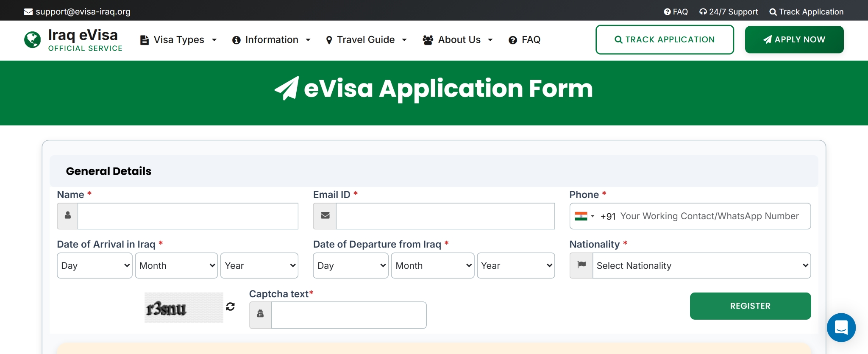Focus the Captcha text input field
This screenshot has height=354, width=868.
pos(348,315)
